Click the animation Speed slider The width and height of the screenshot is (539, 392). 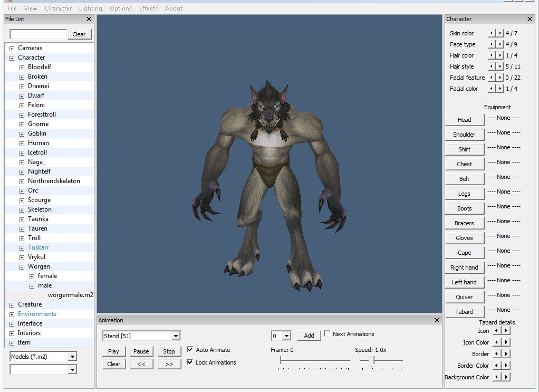372,360
